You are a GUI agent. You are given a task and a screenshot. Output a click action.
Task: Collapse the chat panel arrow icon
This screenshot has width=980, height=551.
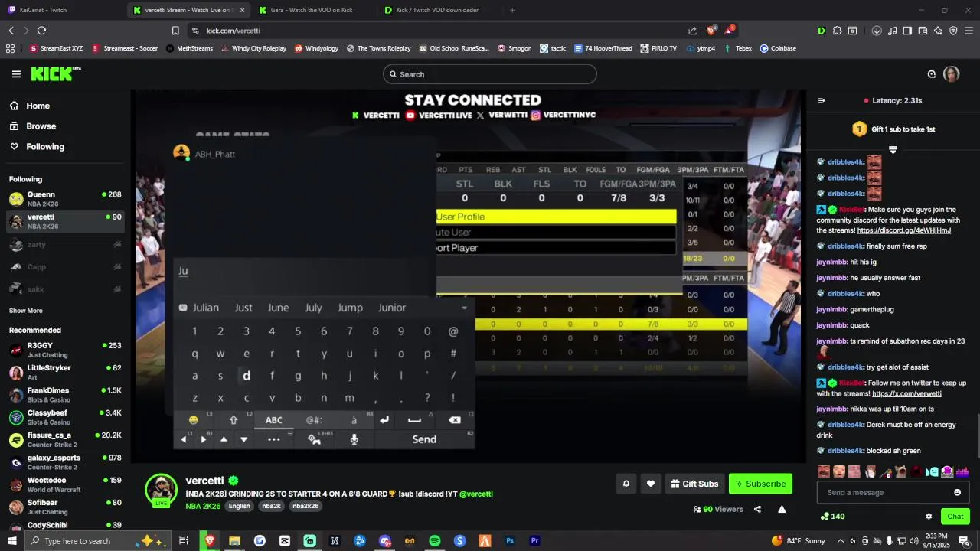(x=822, y=100)
